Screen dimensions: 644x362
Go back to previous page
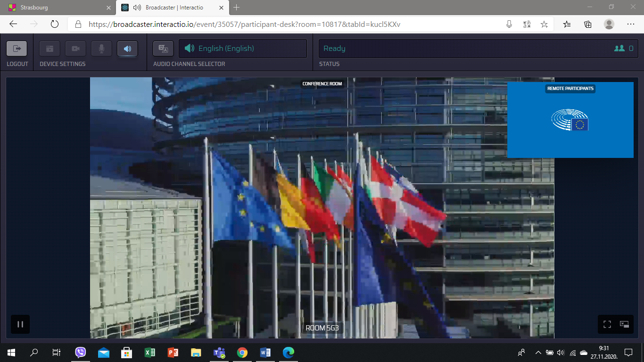(x=13, y=24)
